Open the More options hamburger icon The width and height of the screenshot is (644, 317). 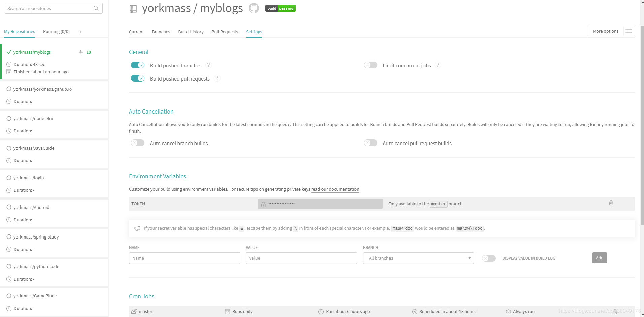click(x=629, y=31)
